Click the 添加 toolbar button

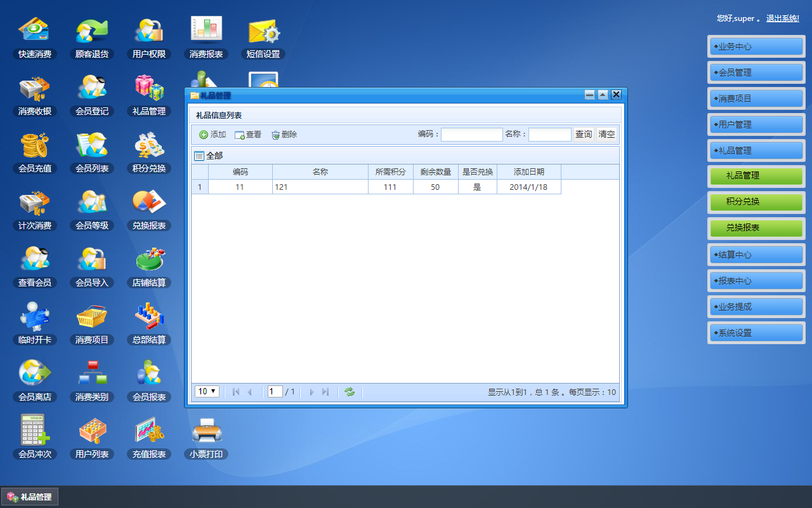(213, 135)
